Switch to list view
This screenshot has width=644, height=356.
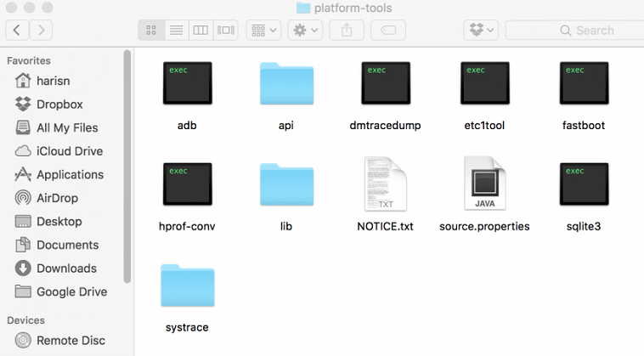pos(176,30)
